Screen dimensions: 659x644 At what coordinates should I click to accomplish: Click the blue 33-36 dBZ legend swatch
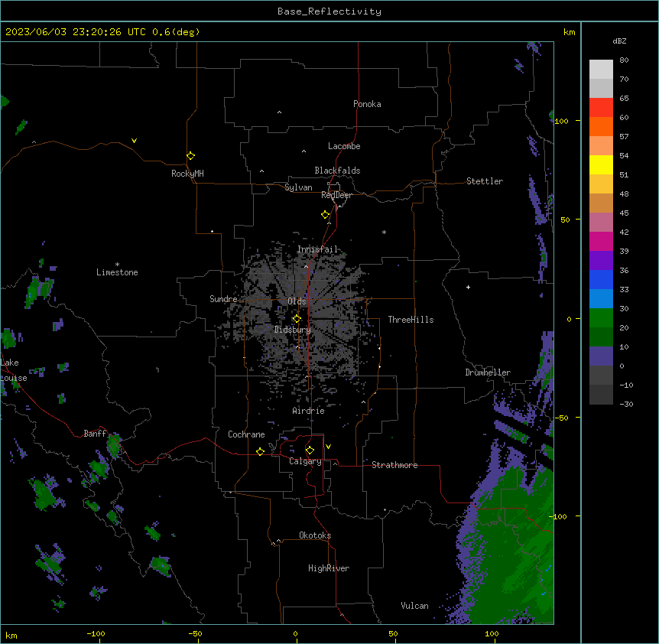click(601, 279)
